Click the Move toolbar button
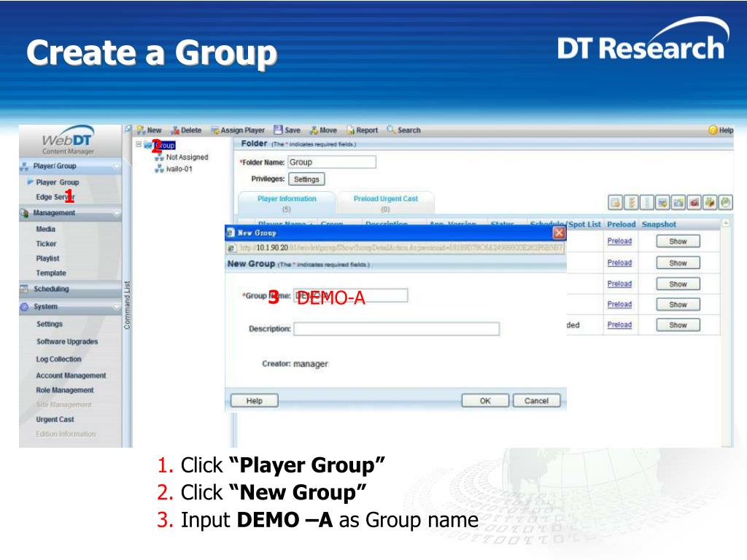The image size is (747, 560). [323, 130]
